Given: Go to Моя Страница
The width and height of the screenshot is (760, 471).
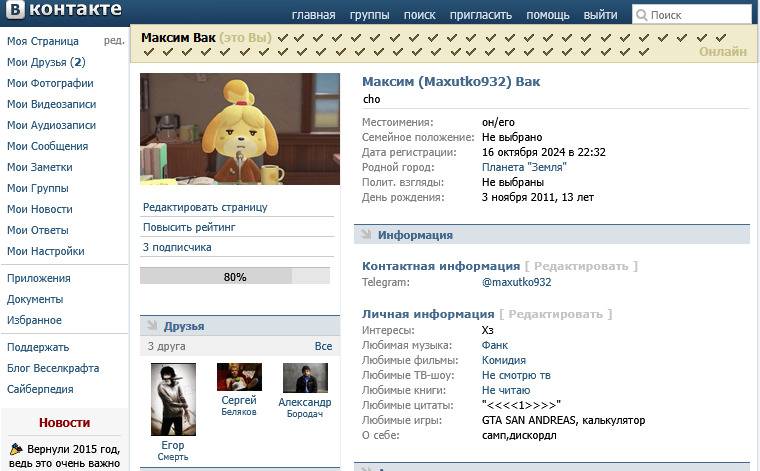Looking at the screenshot, I should (43, 41).
